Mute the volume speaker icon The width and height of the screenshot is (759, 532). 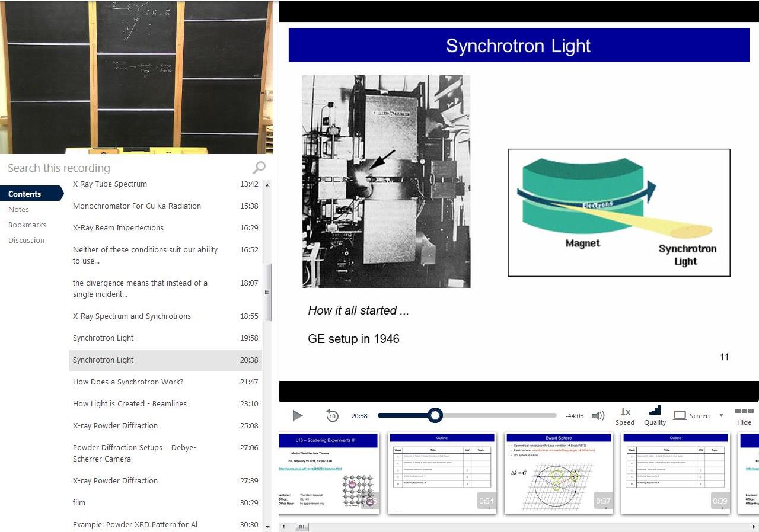[x=598, y=416]
